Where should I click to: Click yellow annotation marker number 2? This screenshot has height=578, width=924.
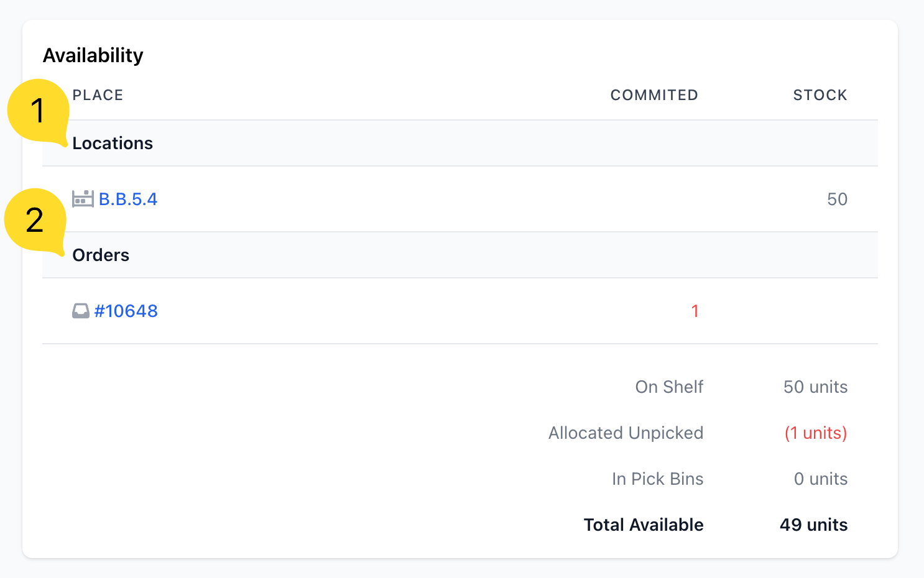pyautogui.click(x=35, y=221)
